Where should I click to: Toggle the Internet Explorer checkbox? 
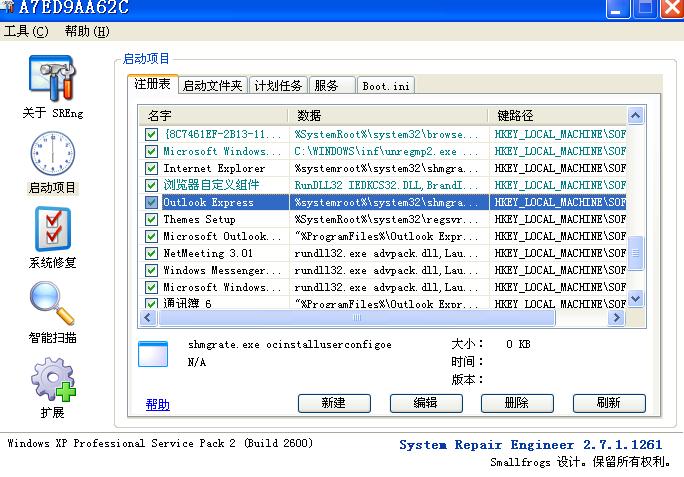(x=151, y=168)
